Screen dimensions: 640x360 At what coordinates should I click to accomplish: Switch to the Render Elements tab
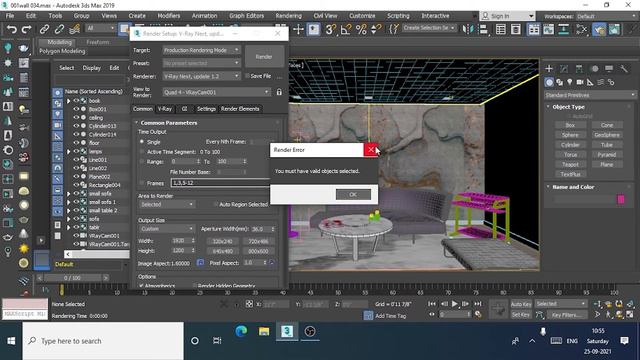240,109
